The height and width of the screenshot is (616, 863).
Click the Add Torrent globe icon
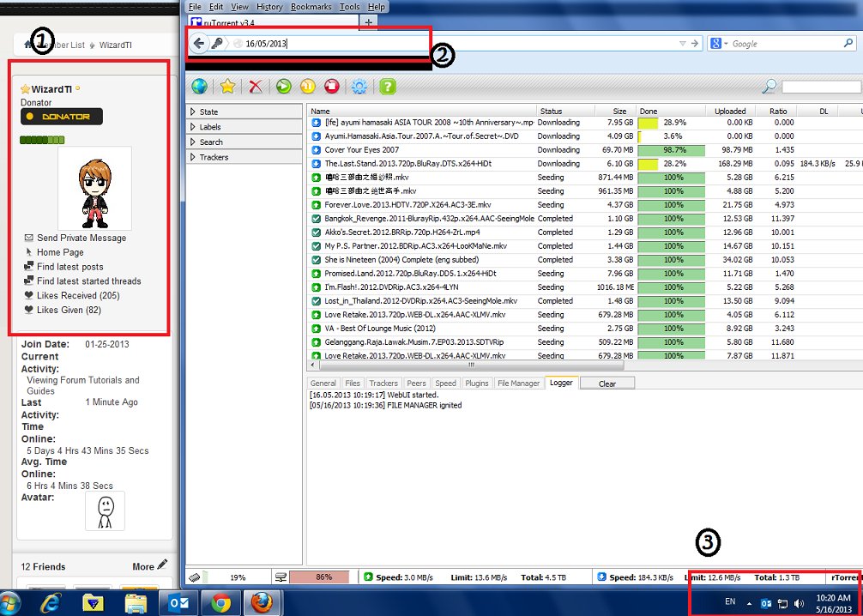point(199,86)
